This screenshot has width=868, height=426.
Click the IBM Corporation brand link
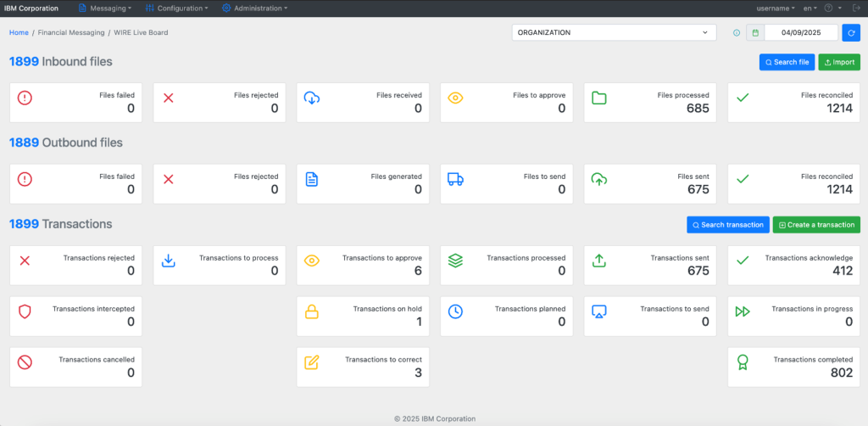coord(31,8)
